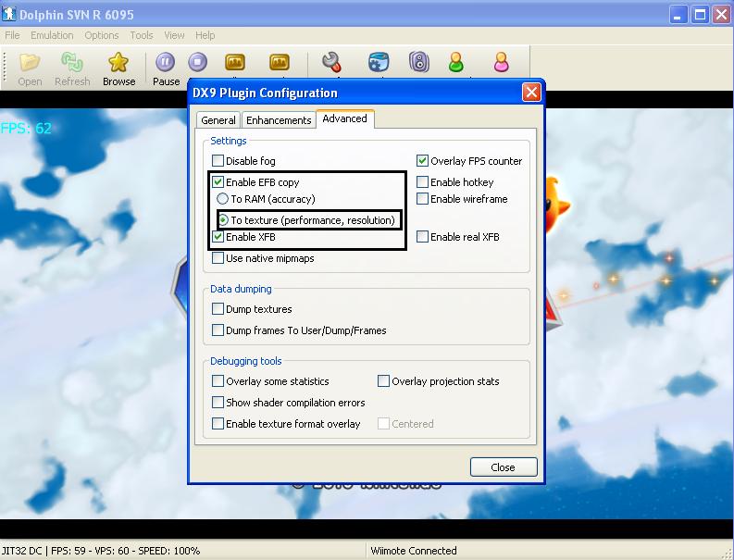The width and height of the screenshot is (734, 560).
Task: Open Config with the wrench icon
Action: tap(331, 62)
